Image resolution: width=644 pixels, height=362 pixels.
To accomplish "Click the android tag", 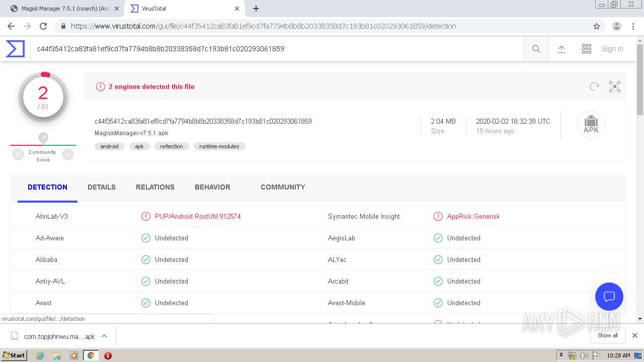I will click(x=109, y=146).
